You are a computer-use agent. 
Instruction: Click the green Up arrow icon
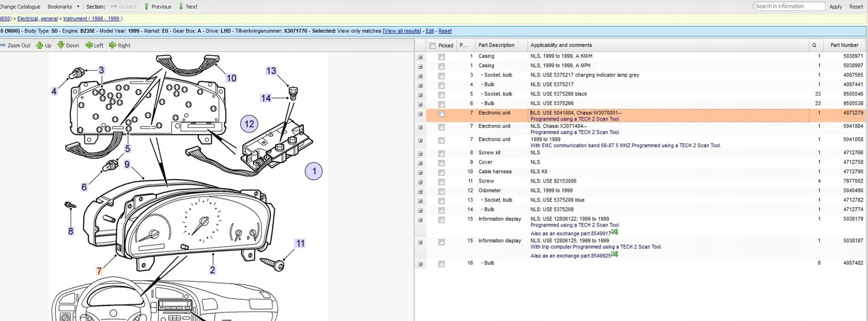(40, 46)
